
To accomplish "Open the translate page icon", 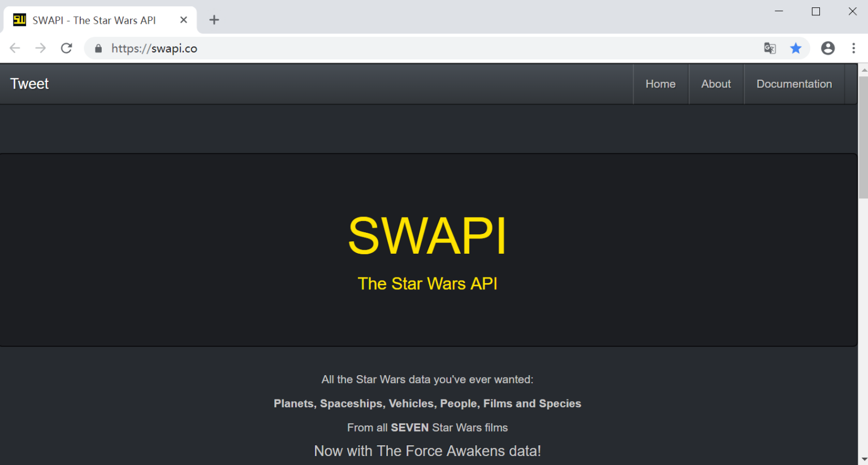I will point(770,49).
